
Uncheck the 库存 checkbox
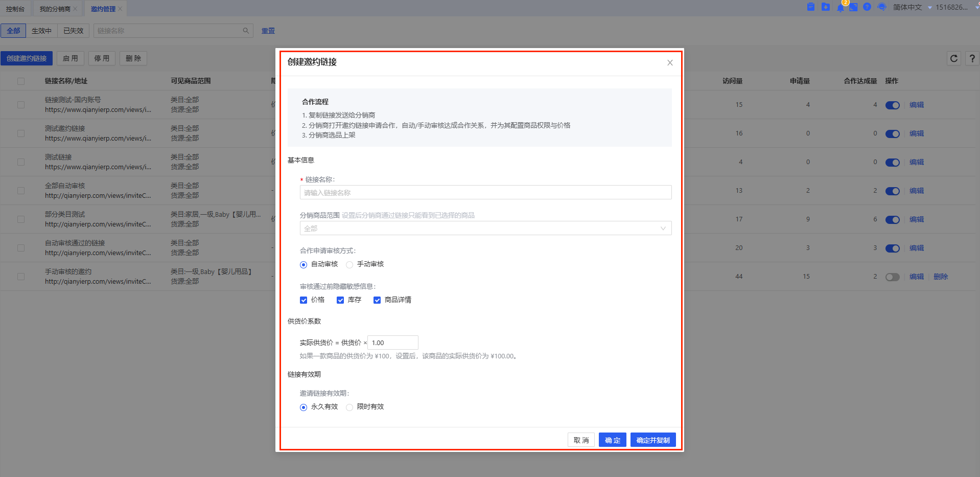[x=340, y=300]
